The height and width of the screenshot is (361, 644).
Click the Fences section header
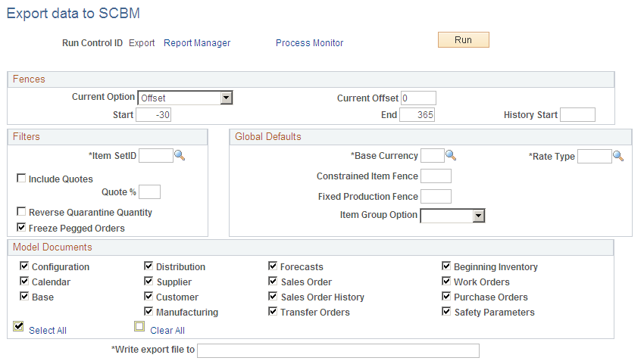311,79
